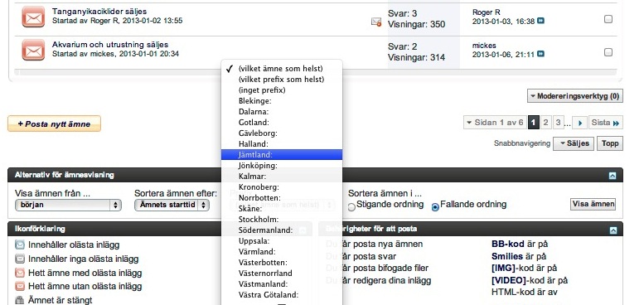Select Stockholm prefix in list
Viewport: 644px width, 305px height.
(281, 219)
